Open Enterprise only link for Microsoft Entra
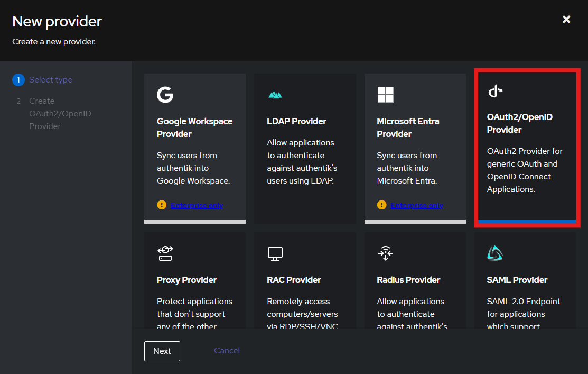The height and width of the screenshot is (374, 588). coord(417,205)
